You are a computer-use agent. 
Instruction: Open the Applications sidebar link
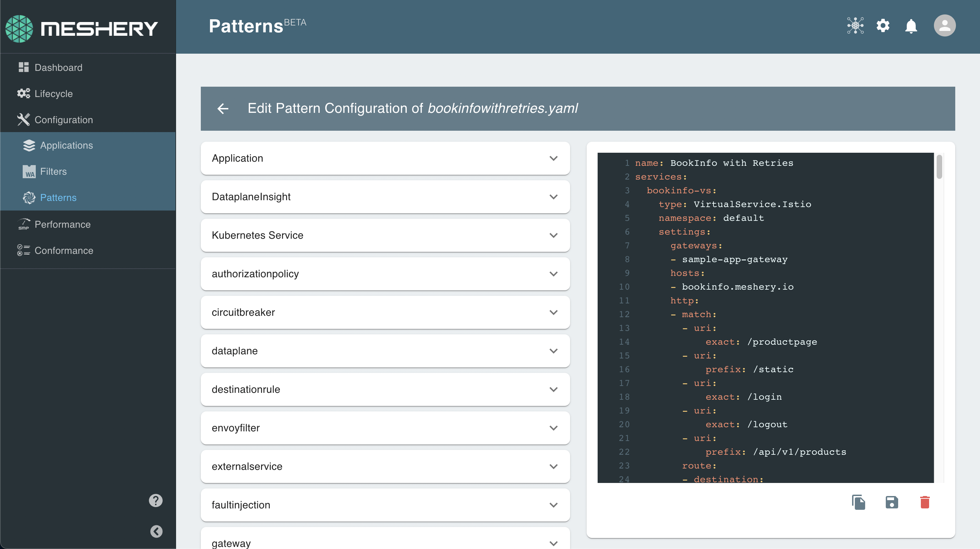point(66,146)
